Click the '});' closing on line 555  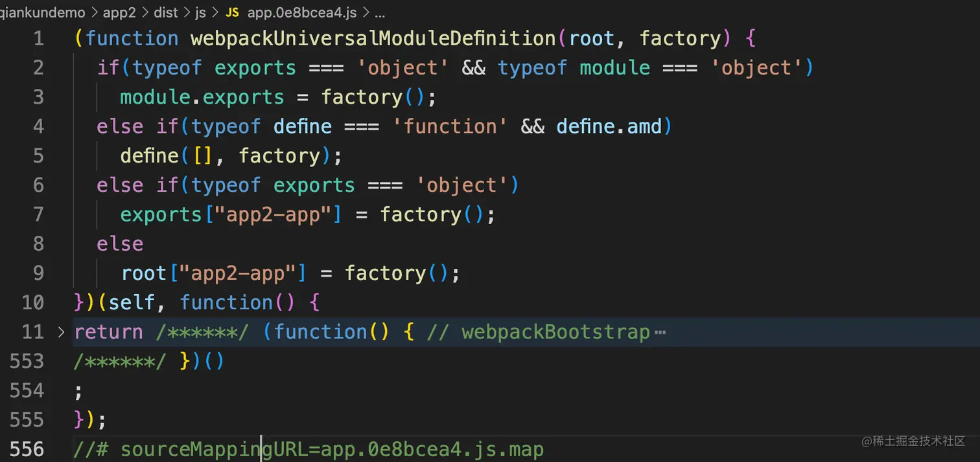90,420
